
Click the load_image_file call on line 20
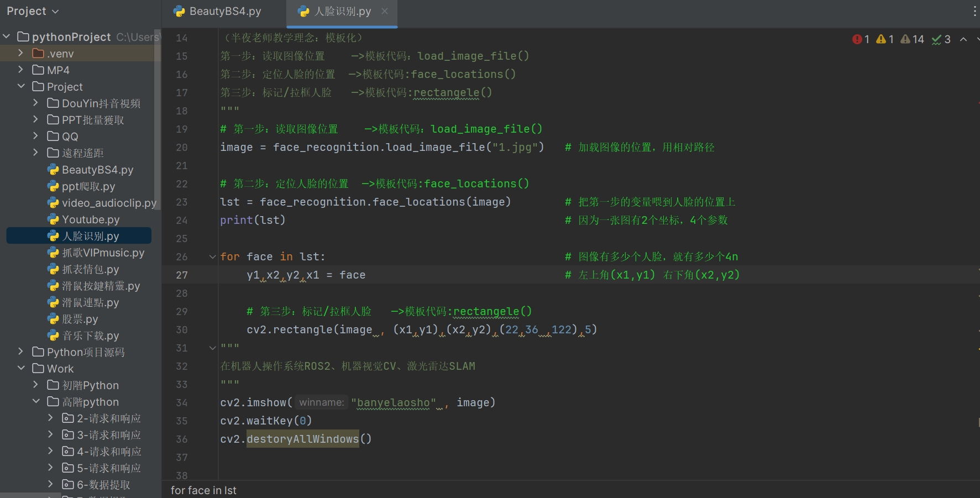(x=436, y=147)
